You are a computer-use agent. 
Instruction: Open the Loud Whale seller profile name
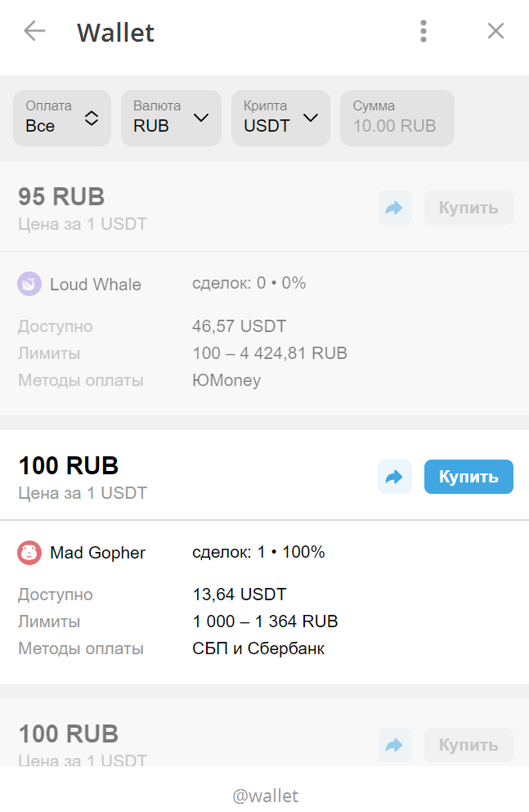(x=95, y=285)
